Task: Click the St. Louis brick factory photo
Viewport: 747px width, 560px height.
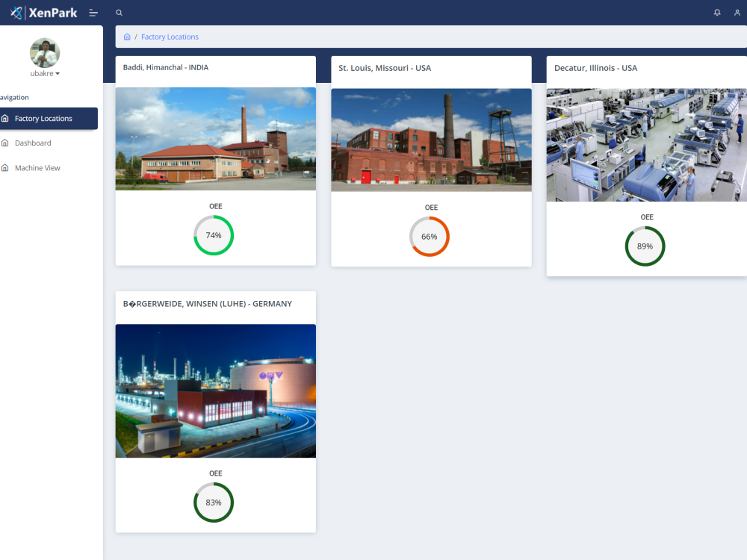Action: tap(431, 140)
